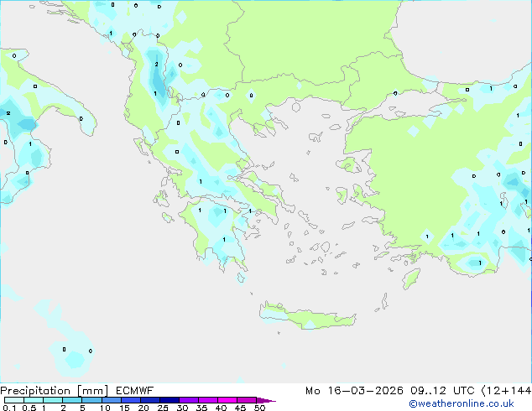Click the island of Rhodes outline

click(x=411, y=278)
